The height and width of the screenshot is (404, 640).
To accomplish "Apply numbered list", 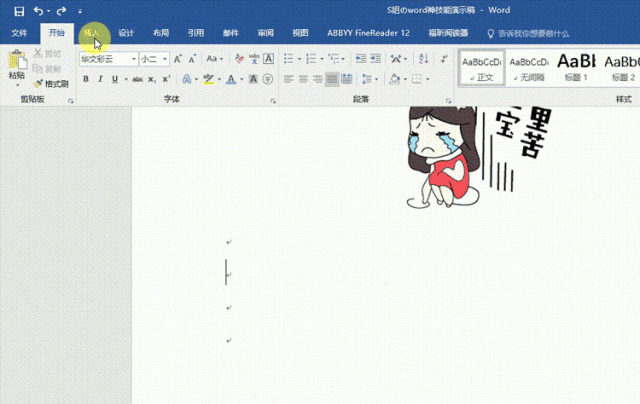I will coord(311,59).
